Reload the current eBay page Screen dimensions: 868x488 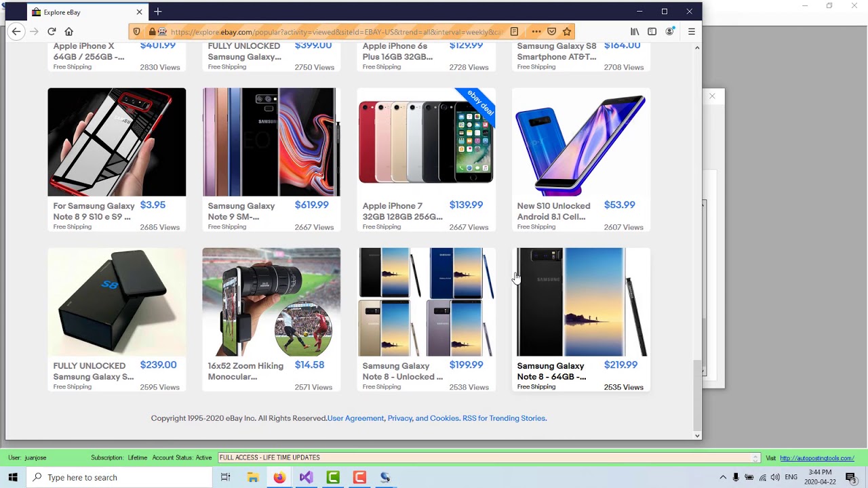[x=52, y=31]
